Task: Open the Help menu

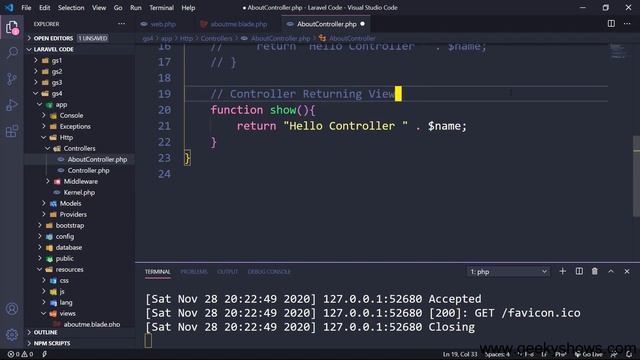Action: point(188,8)
